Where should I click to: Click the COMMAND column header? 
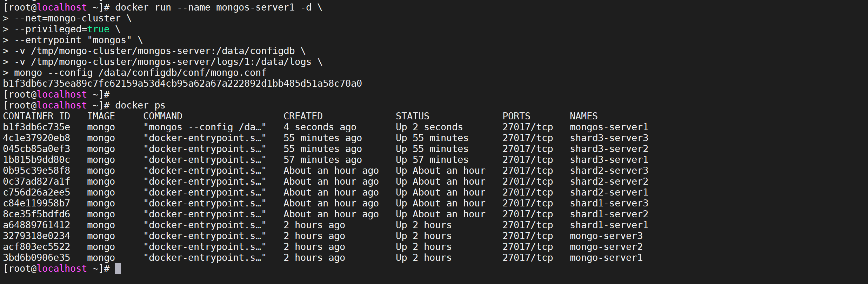[x=163, y=116]
